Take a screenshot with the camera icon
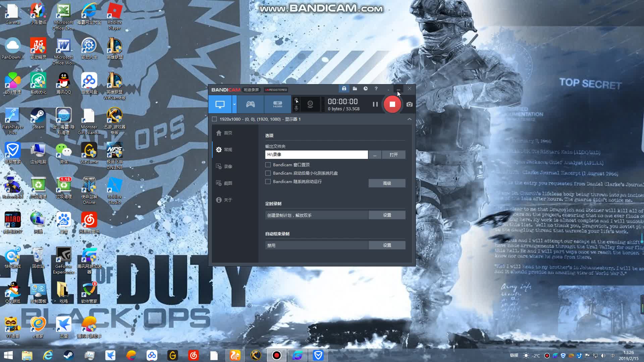 pyautogui.click(x=409, y=104)
